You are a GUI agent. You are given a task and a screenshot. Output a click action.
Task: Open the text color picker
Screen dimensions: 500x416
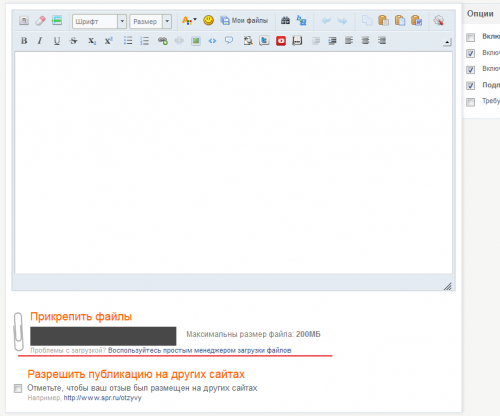pyautogui.click(x=189, y=21)
